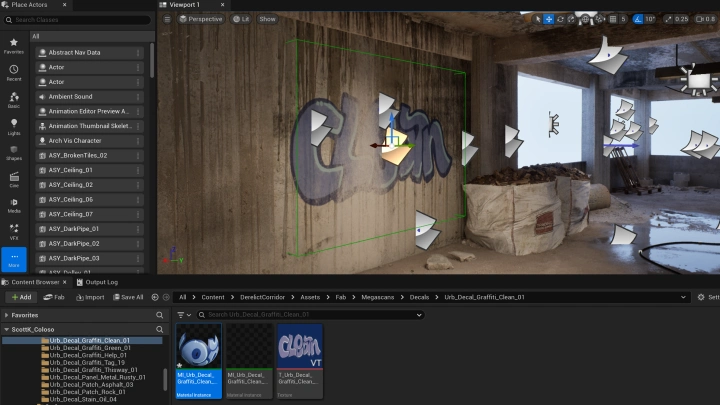This screenshot has width=720, height=405.
Task: Activate the Scale transform tool
Action: coord(571,19)
